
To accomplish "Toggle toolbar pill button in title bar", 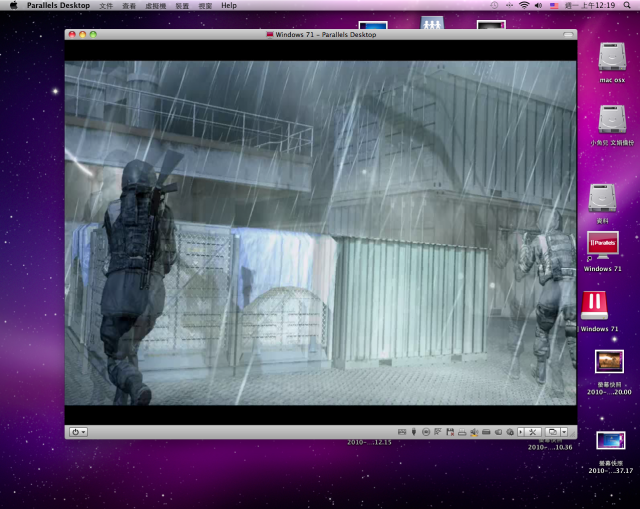I will (x=568, y=35).
